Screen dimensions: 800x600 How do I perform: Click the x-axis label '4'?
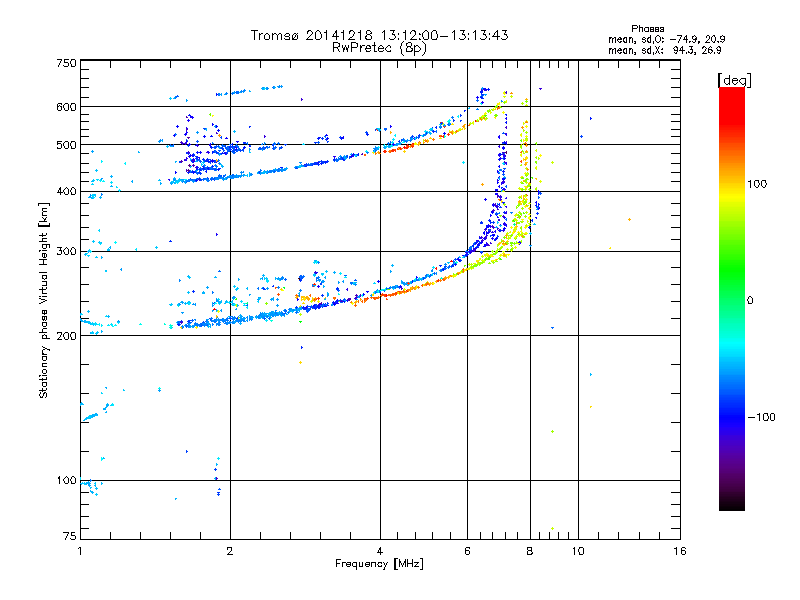[380, 551]
